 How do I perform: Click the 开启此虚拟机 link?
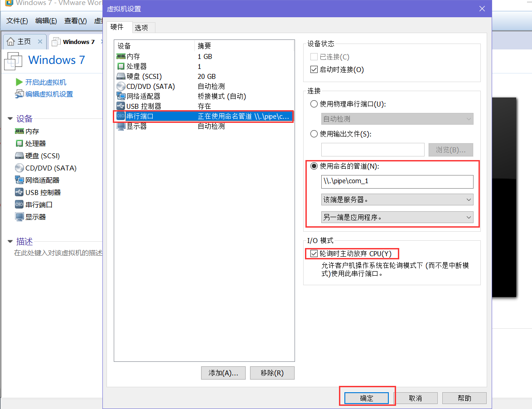pyautogui.click(x=46, y=82)
